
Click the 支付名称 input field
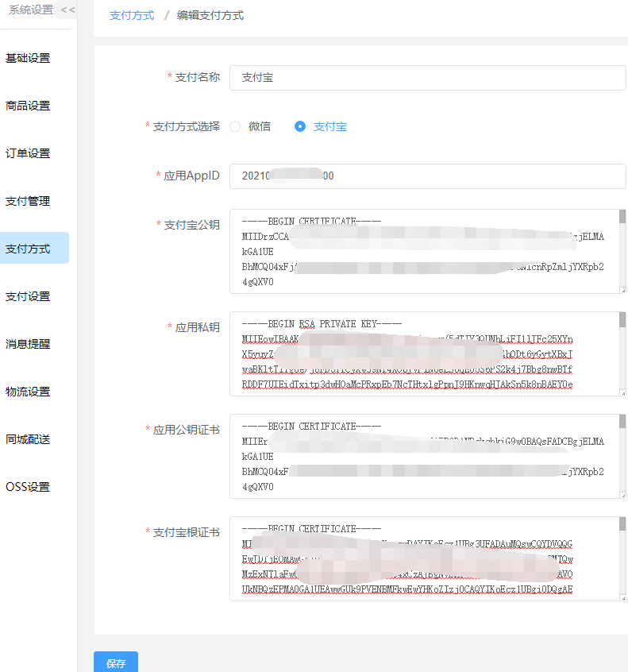pyautogui.click(x=427, y=78)
